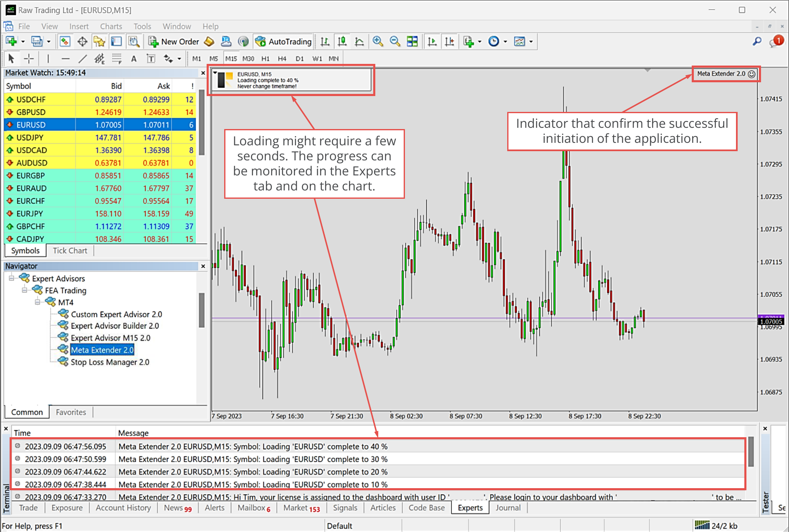Switch to the D1 timeframe
Screen dimensions: 789x532
(x=300, y=58)
